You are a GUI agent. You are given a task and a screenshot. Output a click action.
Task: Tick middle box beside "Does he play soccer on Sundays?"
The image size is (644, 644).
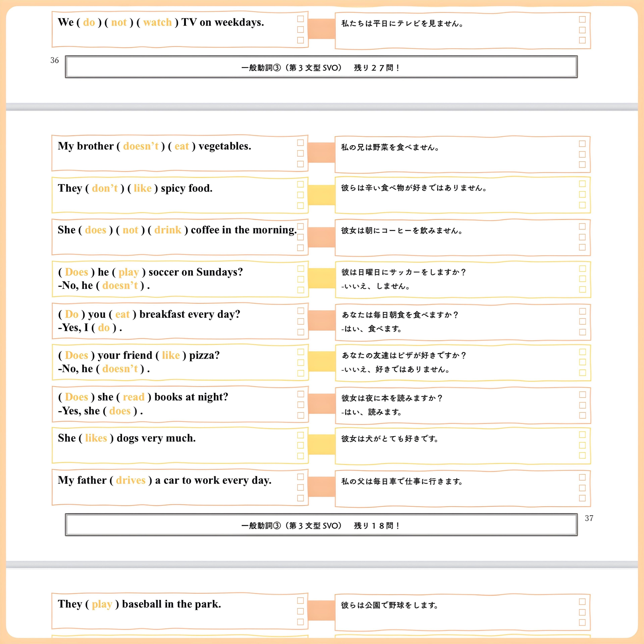(300, 279)
